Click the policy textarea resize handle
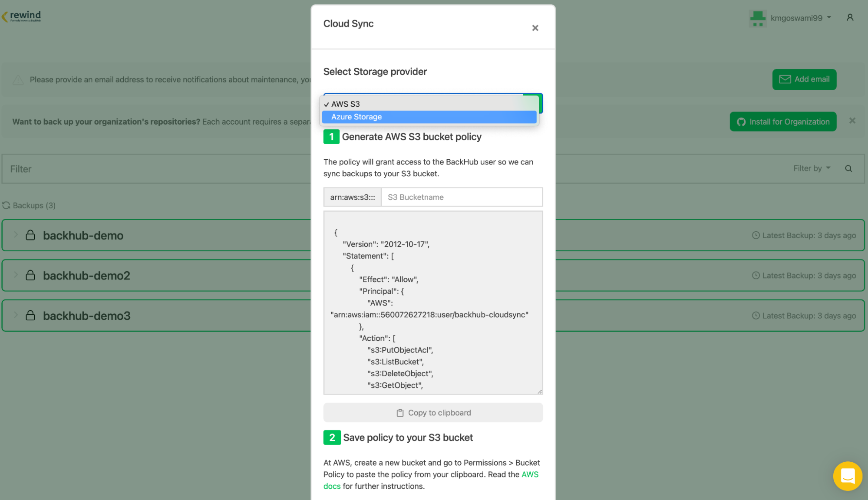The height and width of the screenshot is (500, 868). (x=539, y=391)
